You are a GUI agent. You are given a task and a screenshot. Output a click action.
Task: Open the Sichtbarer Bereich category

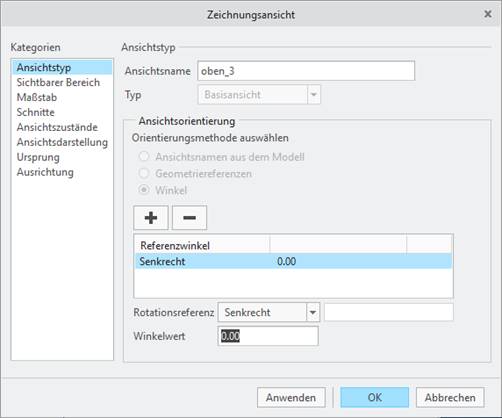coord(58,82)
